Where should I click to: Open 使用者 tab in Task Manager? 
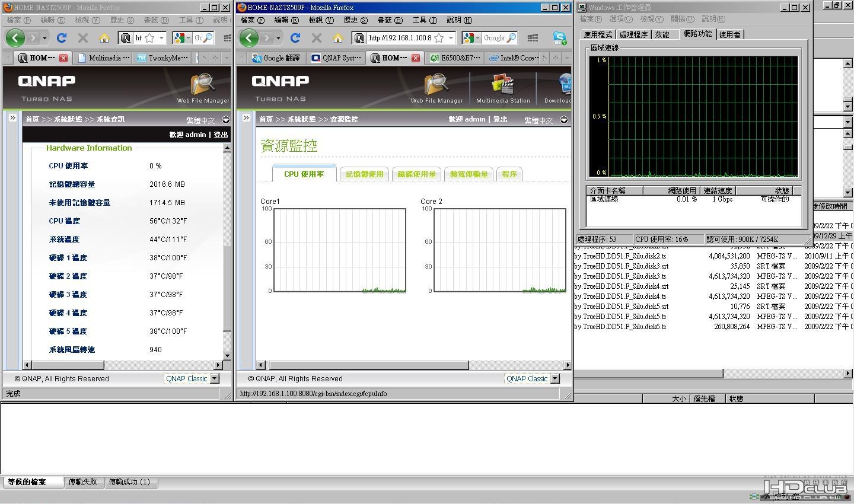point(729,35)
